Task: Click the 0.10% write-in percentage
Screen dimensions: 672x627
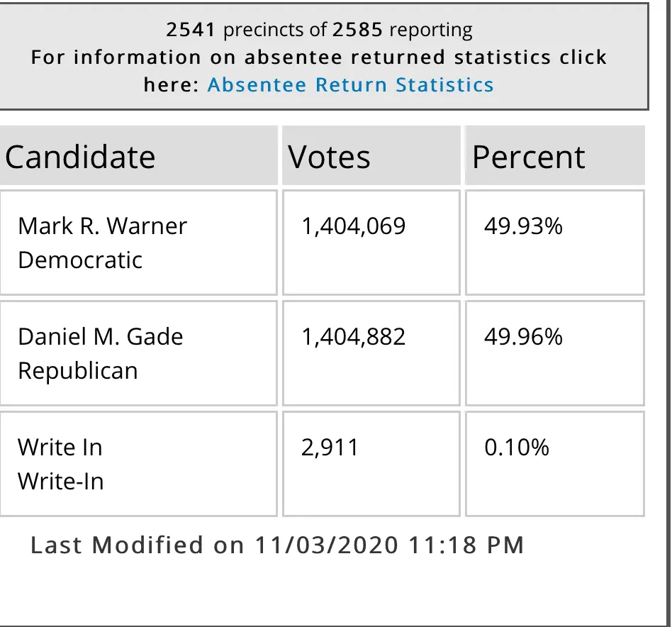Action: 516,448
